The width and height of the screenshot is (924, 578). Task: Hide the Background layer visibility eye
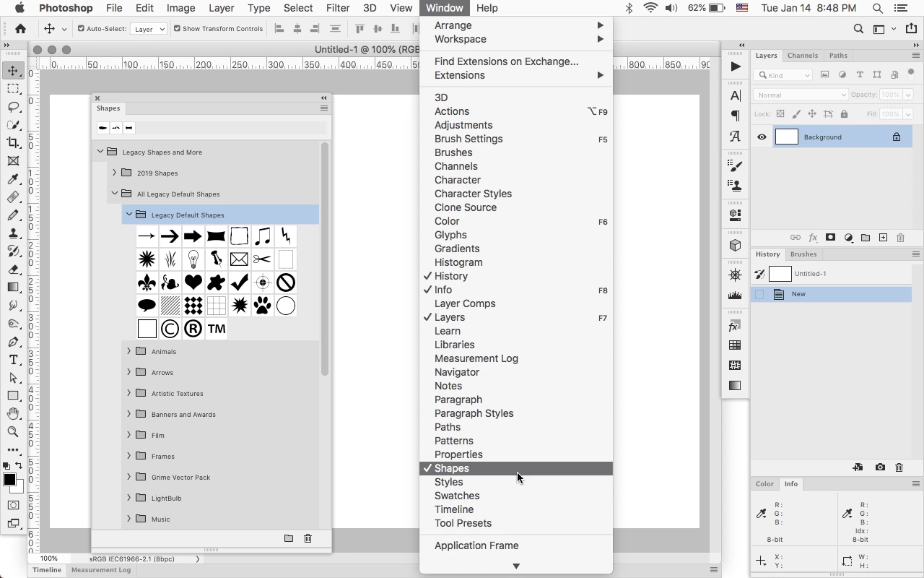click(x=762, y=137)
